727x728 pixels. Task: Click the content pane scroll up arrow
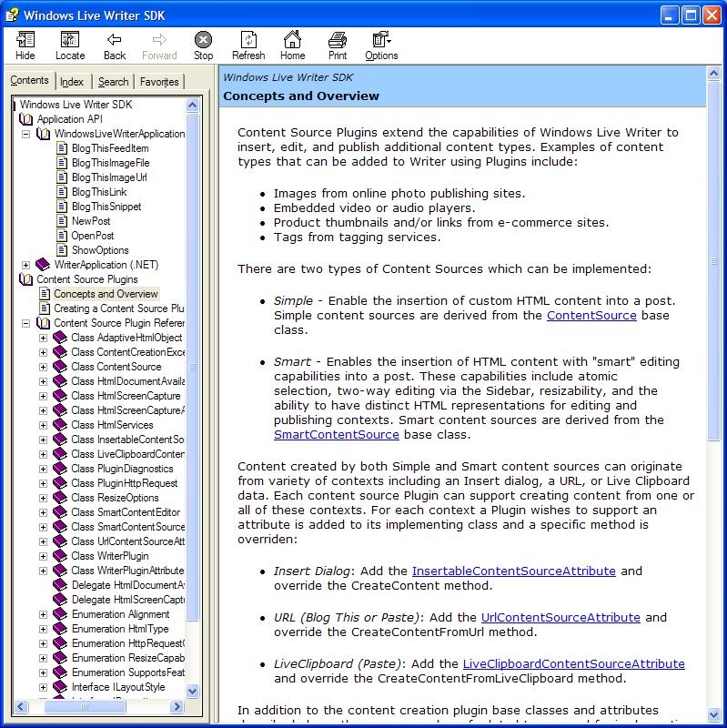click(713, 74)
